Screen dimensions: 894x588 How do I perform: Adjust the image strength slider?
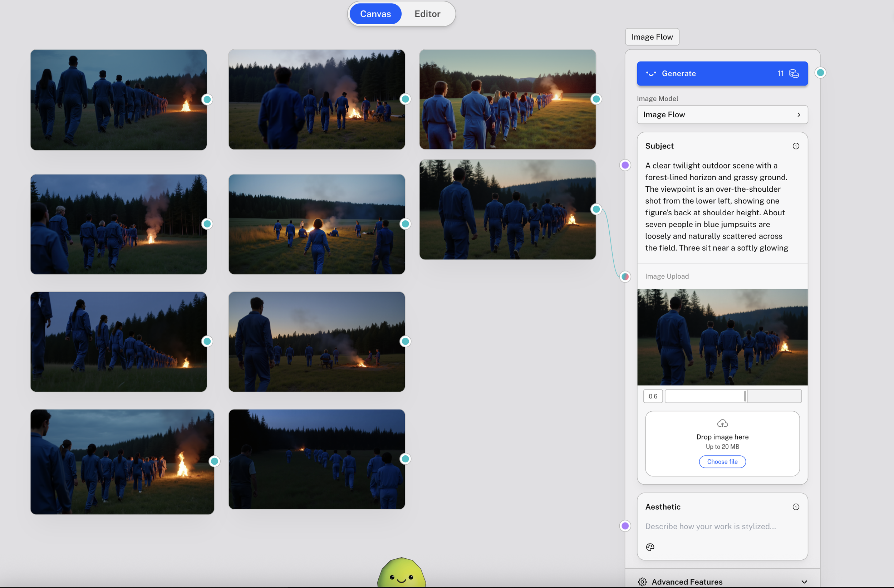tap(745, 396)
